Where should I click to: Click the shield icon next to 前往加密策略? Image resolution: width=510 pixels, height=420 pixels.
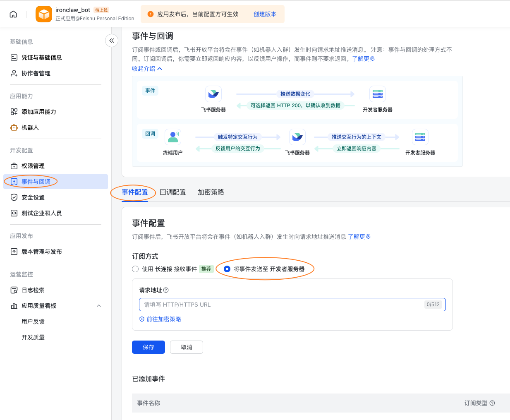[142, 319]
